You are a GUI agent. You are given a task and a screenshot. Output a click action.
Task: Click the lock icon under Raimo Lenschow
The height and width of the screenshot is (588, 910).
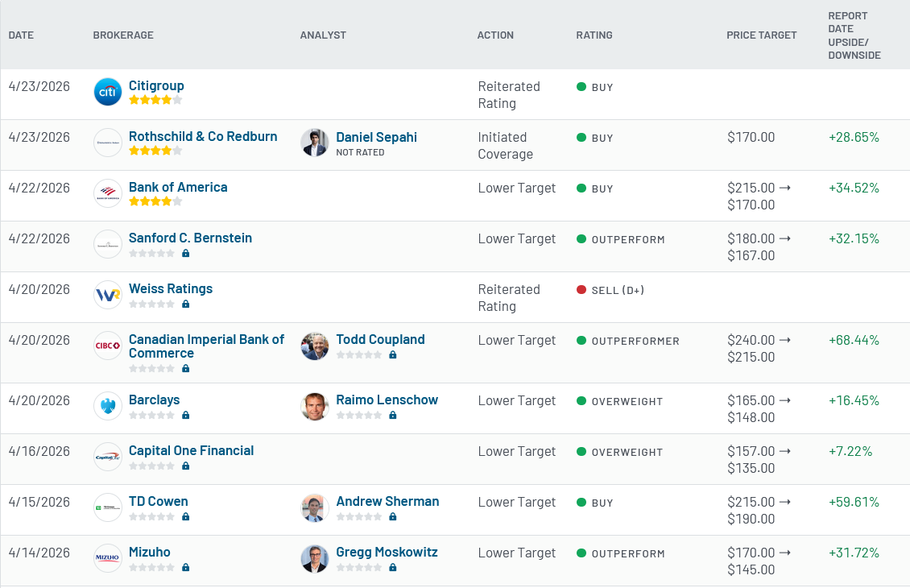coord(393,415)
